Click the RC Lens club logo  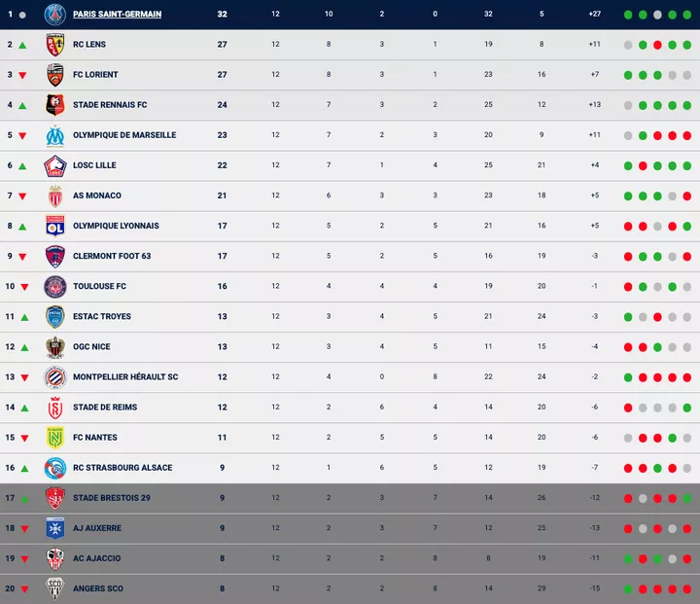54,45
